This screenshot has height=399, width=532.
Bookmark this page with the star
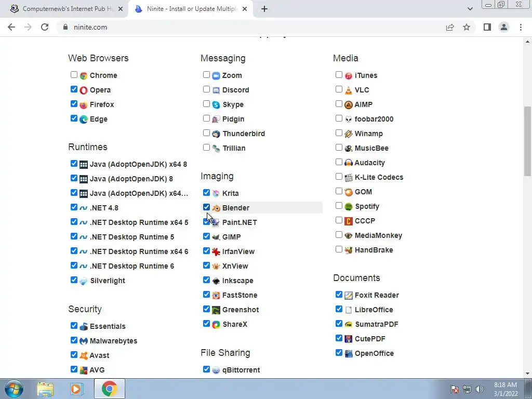(x=467, y=27)
